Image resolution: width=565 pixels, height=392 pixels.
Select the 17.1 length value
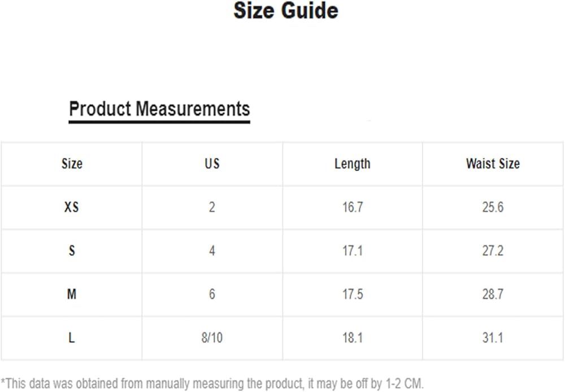pos(353,251)
